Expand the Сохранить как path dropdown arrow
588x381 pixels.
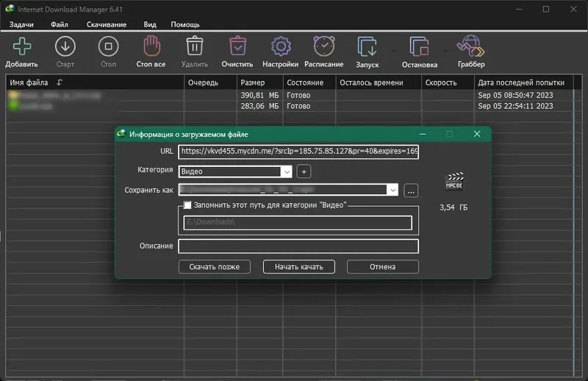point(392,190)
